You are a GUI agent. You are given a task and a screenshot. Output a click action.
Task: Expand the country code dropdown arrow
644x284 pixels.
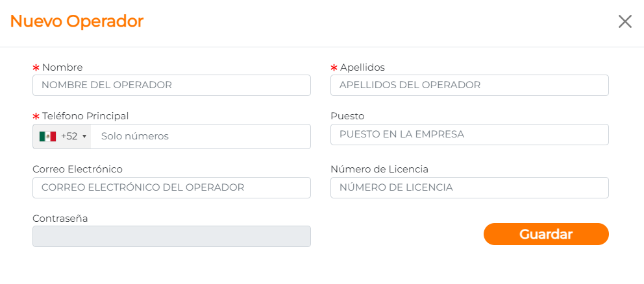pyautogui.click(x=84, y=137)
